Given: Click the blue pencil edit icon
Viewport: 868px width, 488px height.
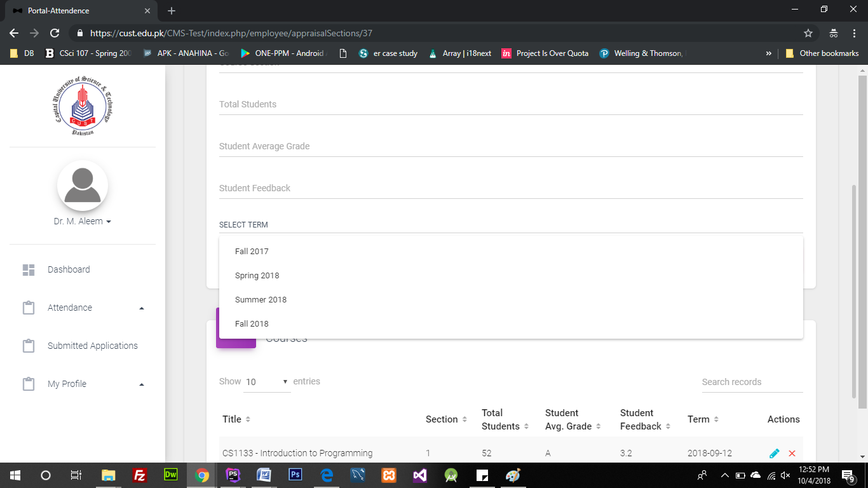Looking at the screenshot, I should [774, 453].
